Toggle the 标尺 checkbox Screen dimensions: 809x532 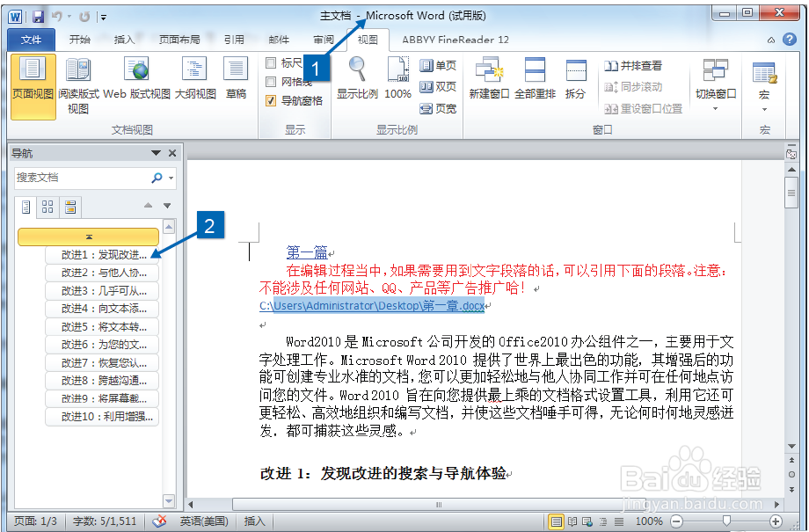click(x=270, y=63)
